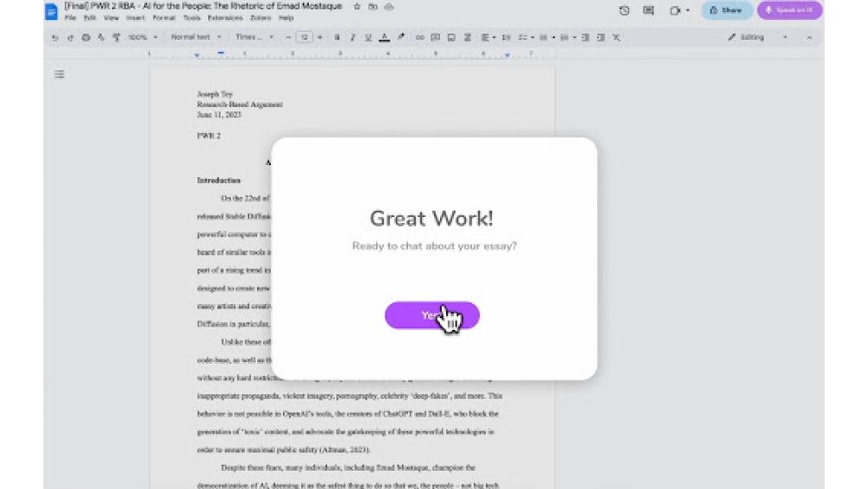Viewport: 868px width, 489px height.
Task: Redo the last action
Action: pos(70,37)
